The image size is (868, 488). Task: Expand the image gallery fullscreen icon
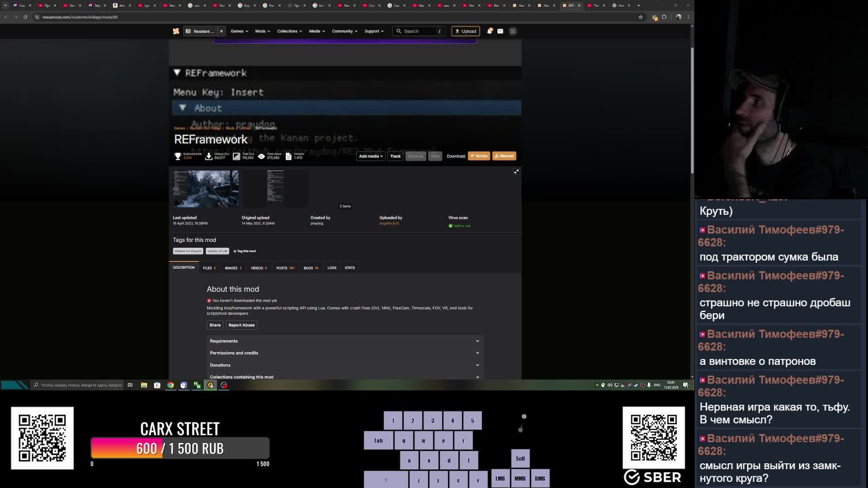(516, 171)
